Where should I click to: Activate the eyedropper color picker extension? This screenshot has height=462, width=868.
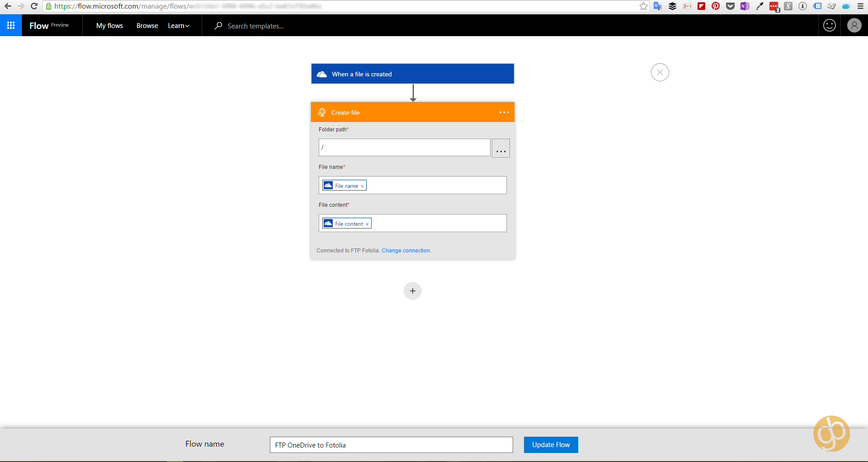coord(759,6)
